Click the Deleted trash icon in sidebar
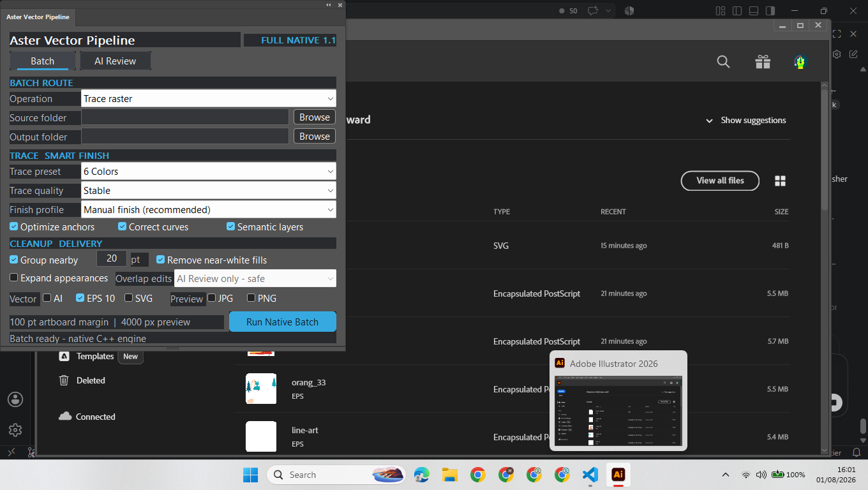The image size is (868, 490). 64,380
